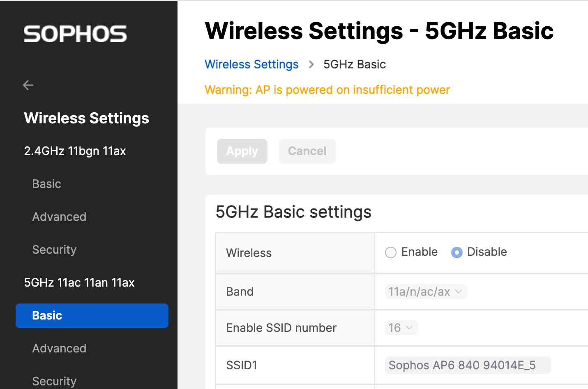Click the Wireless Settings sidebar heading
The image size is (588, 389).
[x=86, y=118]
